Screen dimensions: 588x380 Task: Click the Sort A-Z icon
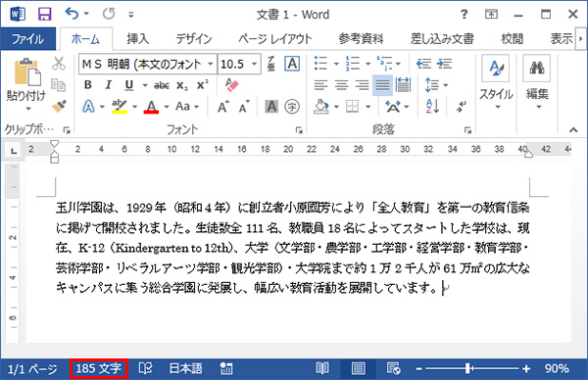(x=432, y=107)
